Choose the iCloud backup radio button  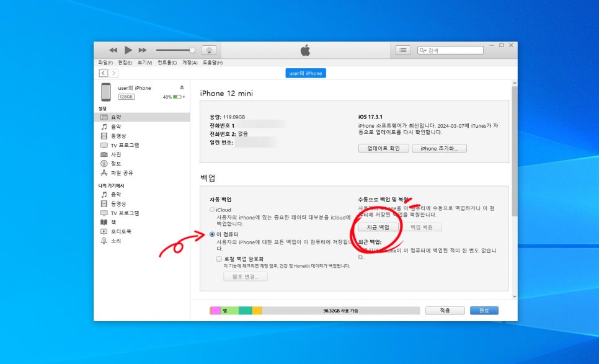click(x=212, y=210)
